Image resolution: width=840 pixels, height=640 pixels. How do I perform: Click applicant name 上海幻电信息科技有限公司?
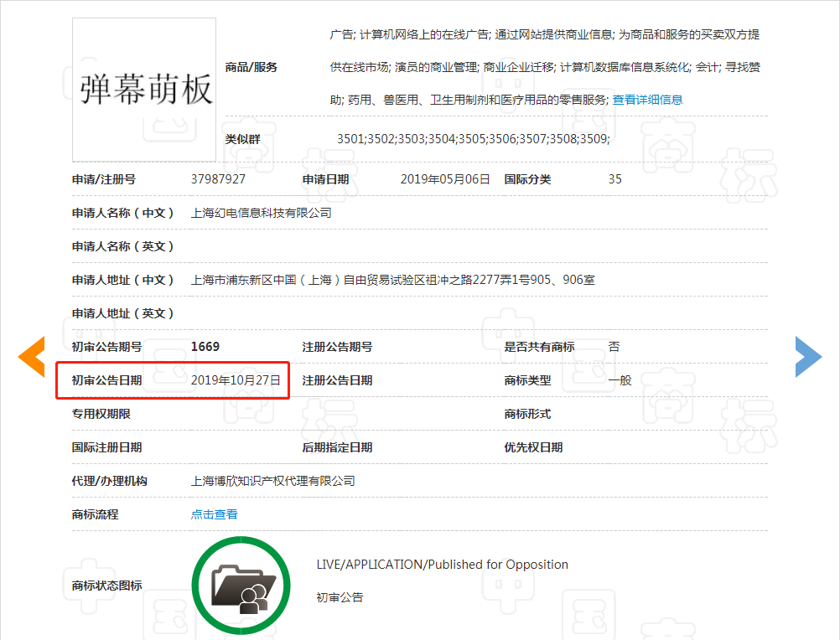(x=262, y=213)
